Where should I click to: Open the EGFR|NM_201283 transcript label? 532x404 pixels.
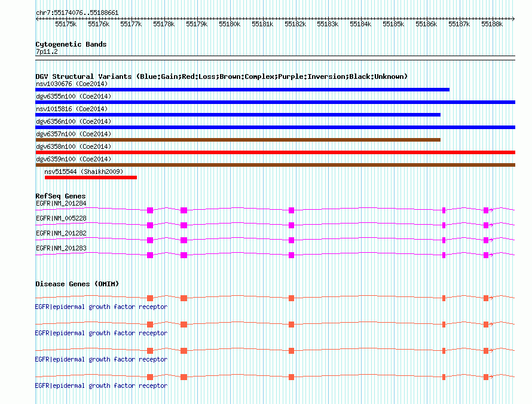click(61, 248)
